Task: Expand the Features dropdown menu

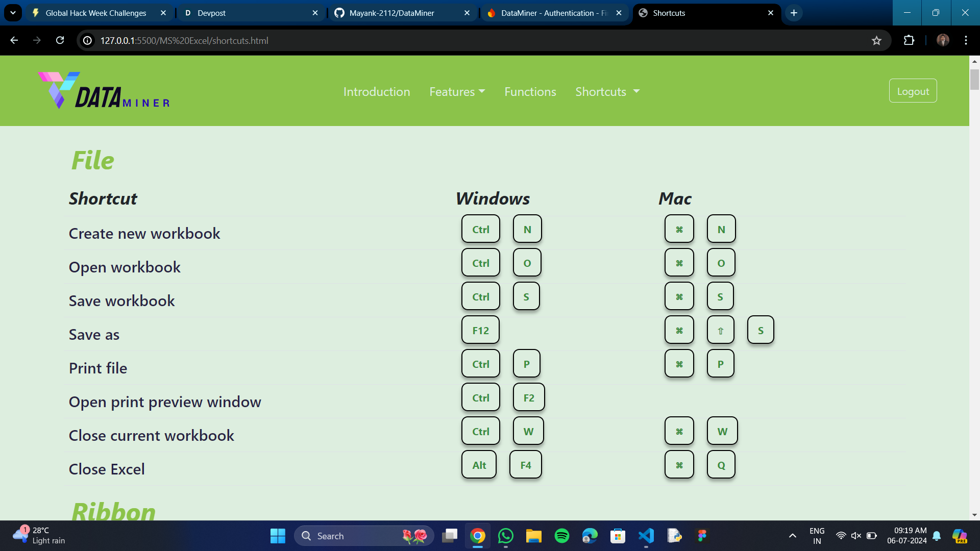Action: (x=457, y=92)
